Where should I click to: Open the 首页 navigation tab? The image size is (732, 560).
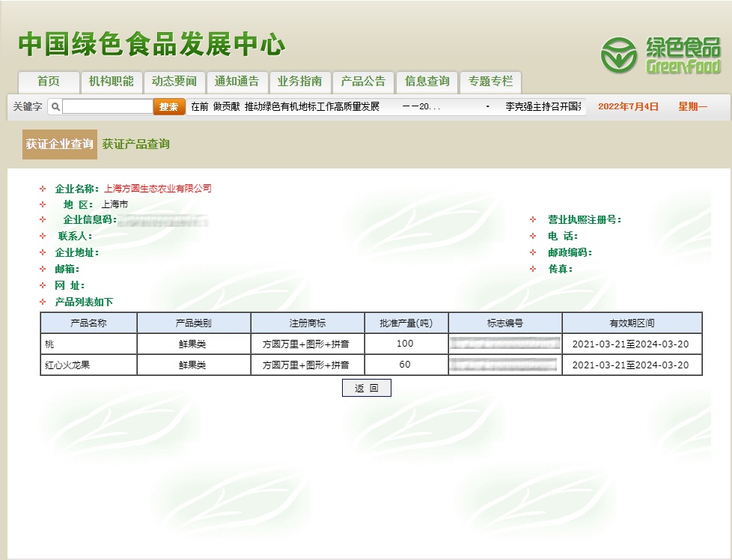coord(49,82)
